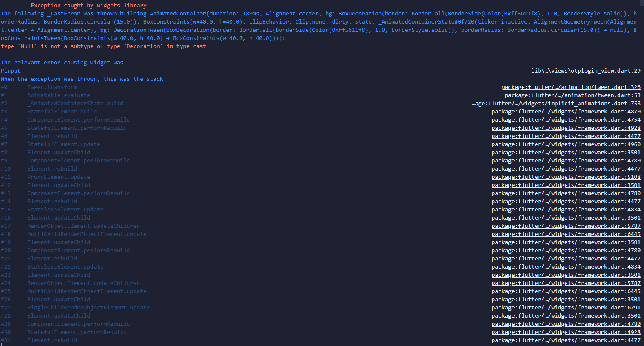Viewport: 644px width, 346px height.
Task: Click 'StatelessElement.update' text on frame #22
Action: click(x=65, y=267)
